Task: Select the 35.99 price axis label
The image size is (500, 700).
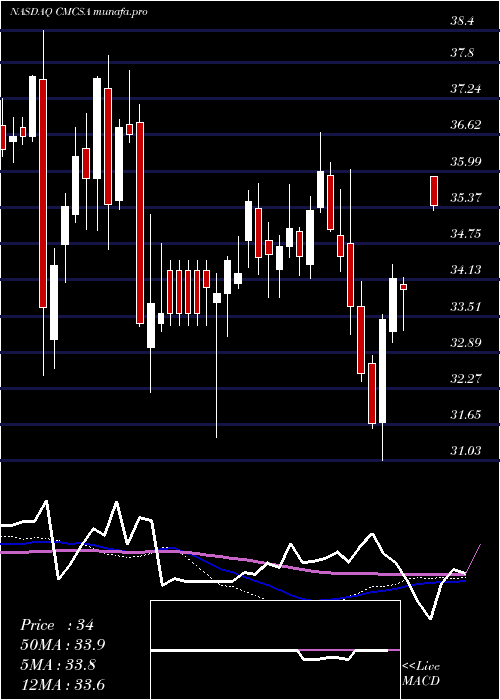Action: pos(465,161)
